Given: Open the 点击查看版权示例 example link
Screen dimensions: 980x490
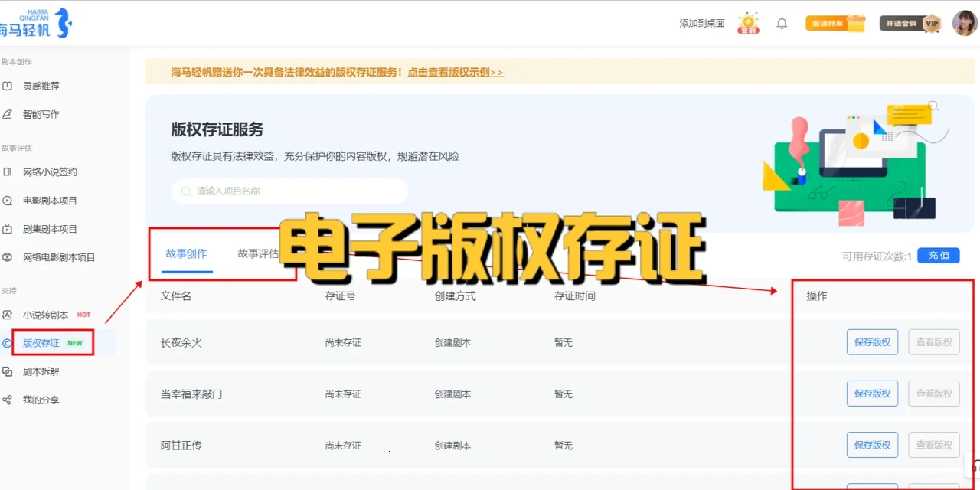Looking at the screenshot, I should tap(455, 72).
